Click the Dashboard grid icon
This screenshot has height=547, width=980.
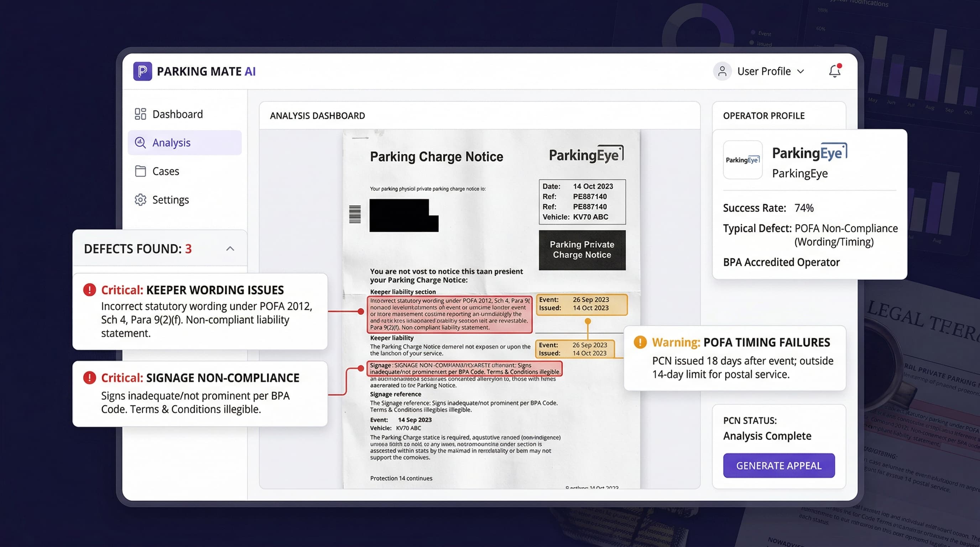pyautogui.click(x=140, y=114)
